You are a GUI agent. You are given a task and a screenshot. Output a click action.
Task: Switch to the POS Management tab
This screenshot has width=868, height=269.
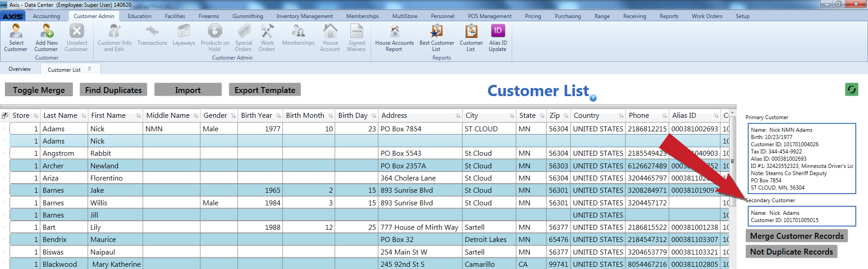pyautogui.click(x=490, y=16)
